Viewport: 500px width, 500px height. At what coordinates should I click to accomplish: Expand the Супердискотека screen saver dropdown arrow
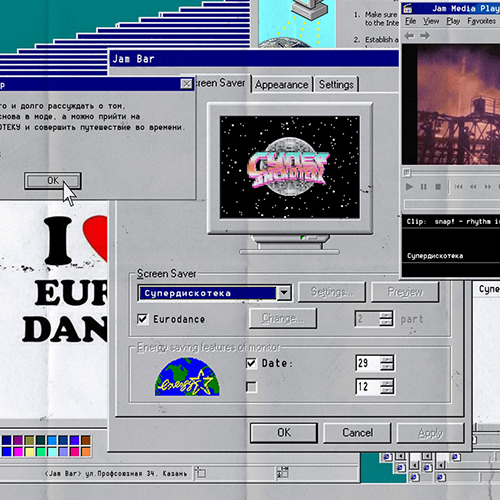[284, 293]
